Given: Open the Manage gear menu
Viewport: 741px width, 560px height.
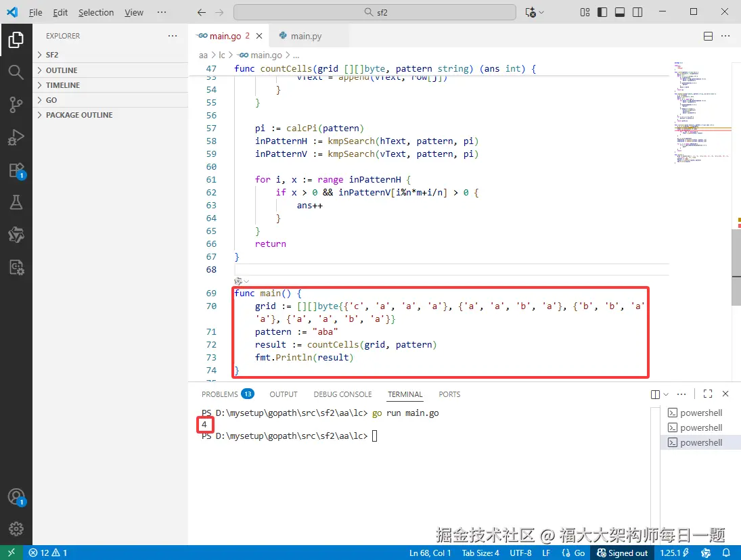Looking at the screenshot, I should point(16,529).
